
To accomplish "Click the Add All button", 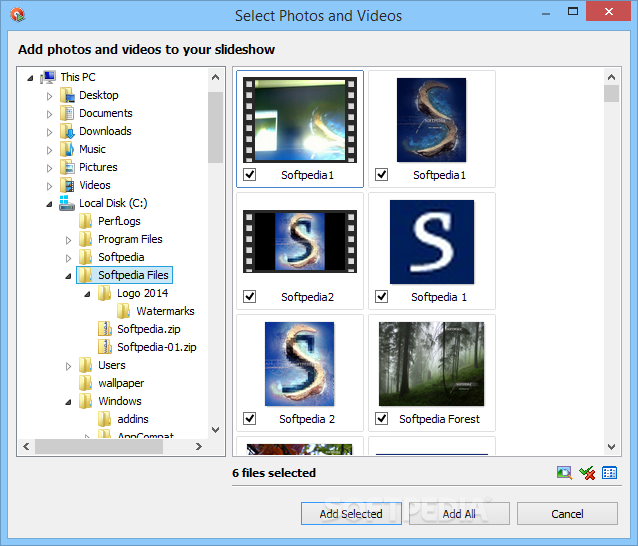I will [x=459, y=514].
